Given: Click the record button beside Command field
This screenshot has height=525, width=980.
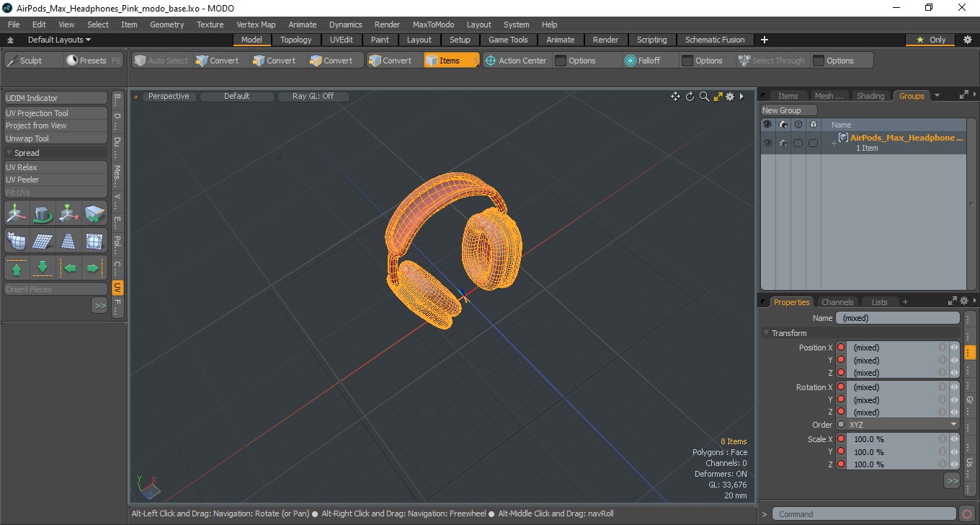Looking at the screenshot, I should [967, 514].
